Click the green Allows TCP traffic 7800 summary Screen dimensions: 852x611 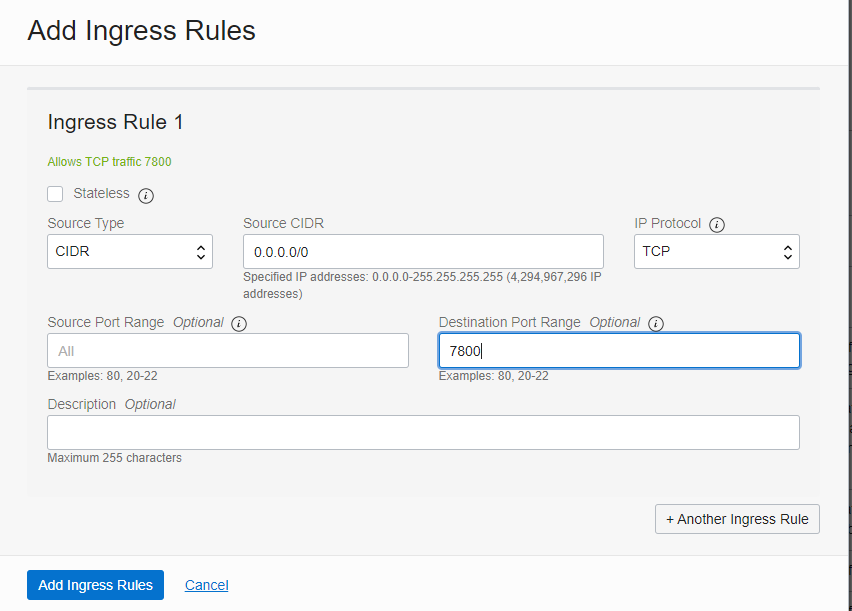(x=116, y=162)
